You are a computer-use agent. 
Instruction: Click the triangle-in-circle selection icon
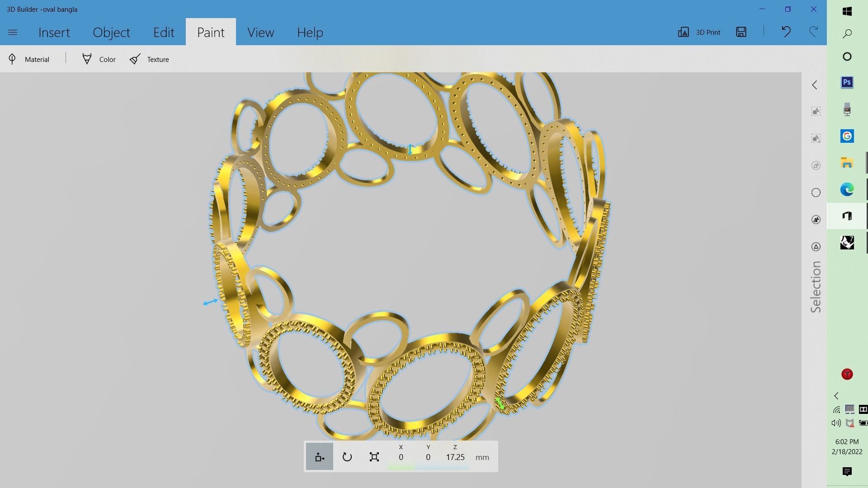point(816,247)
